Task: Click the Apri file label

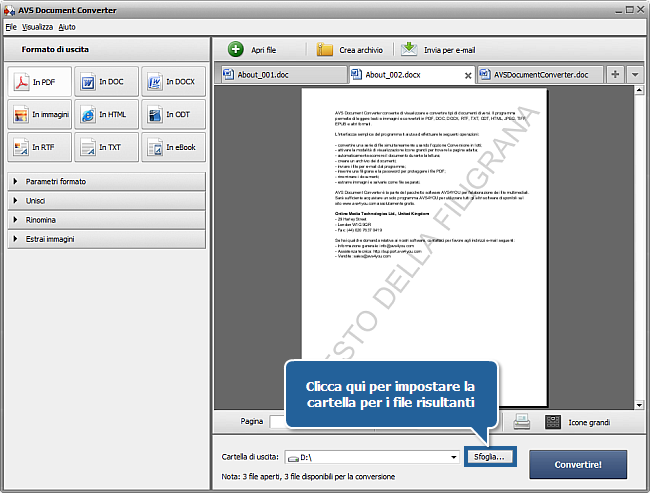Action: [x=264, y=50]
